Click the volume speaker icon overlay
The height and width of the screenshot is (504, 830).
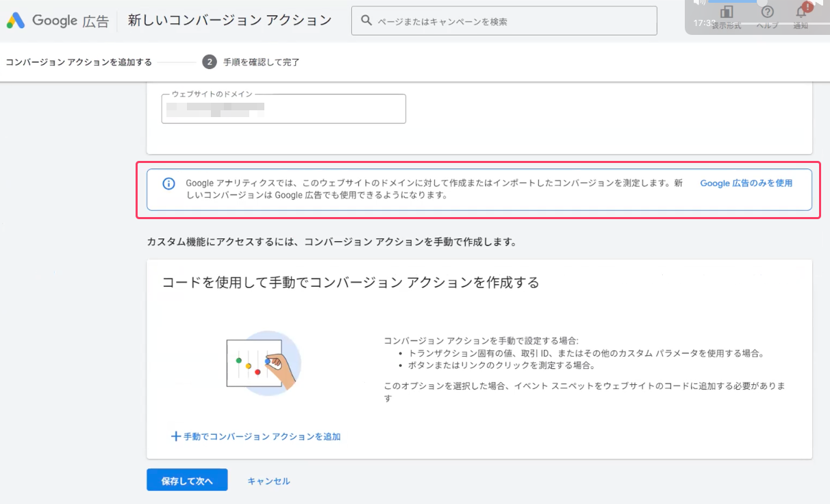tap(699, 3)
